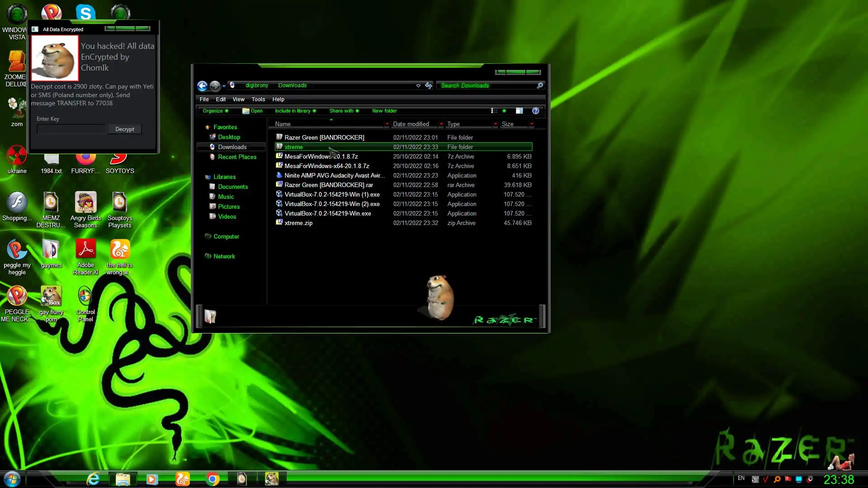Click the change view icon in toolbar

495,111
